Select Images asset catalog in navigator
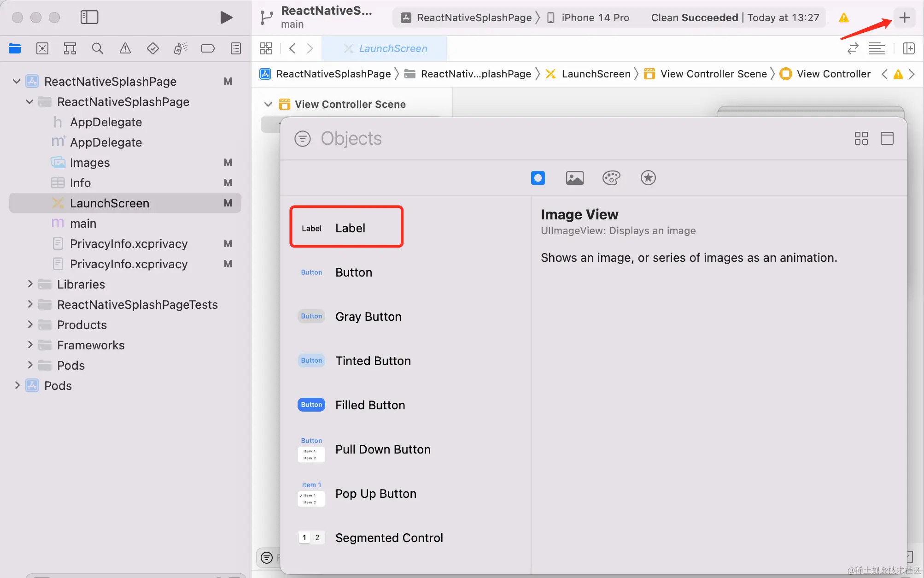The height and width of the screenshot is (578, 924). (x=90, y=162)
